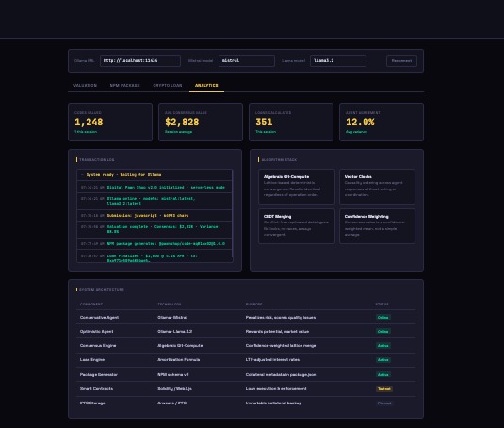Click the Consensus Engine row name
This screenshot has height=428, width=504.
point(98,346)
